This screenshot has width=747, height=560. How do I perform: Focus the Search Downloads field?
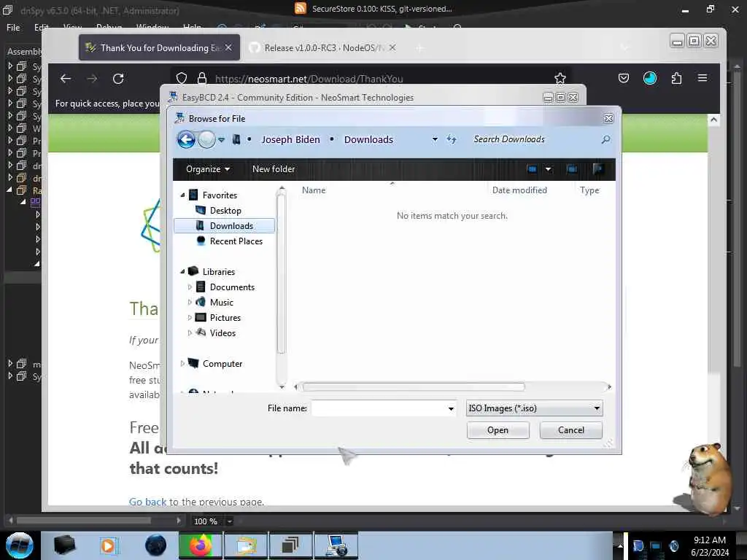pyautogui.click(x=533, y=139)
